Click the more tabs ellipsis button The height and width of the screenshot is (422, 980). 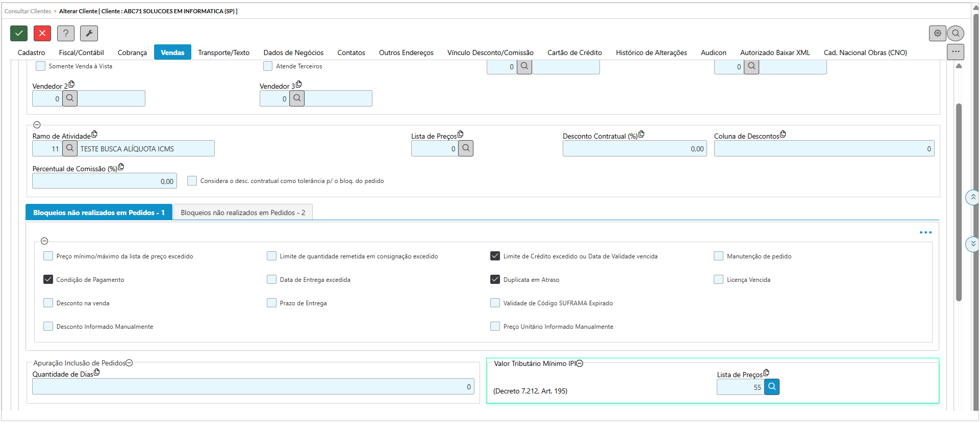coord(955,52)
